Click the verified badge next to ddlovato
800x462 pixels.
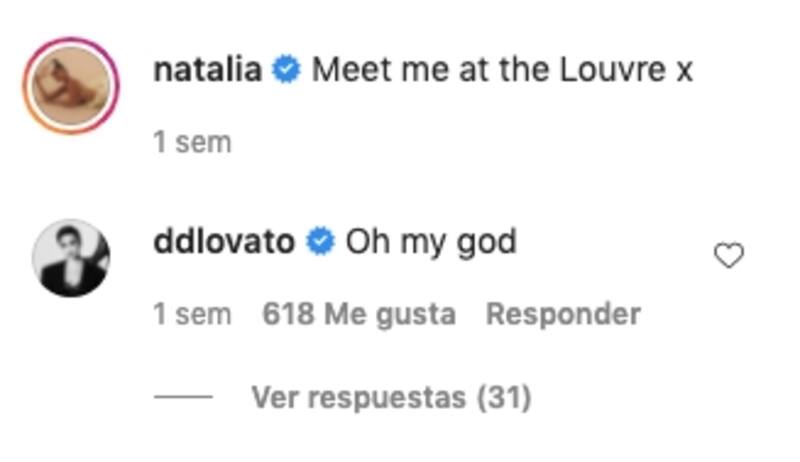coord(320,242)
